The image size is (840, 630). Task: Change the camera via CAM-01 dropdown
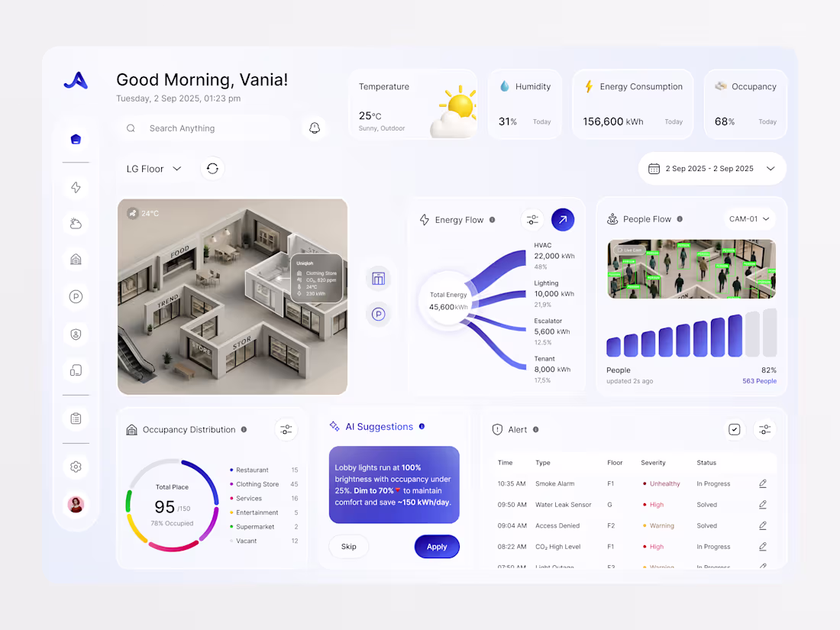pyautogui.click(x=749, y=218)
